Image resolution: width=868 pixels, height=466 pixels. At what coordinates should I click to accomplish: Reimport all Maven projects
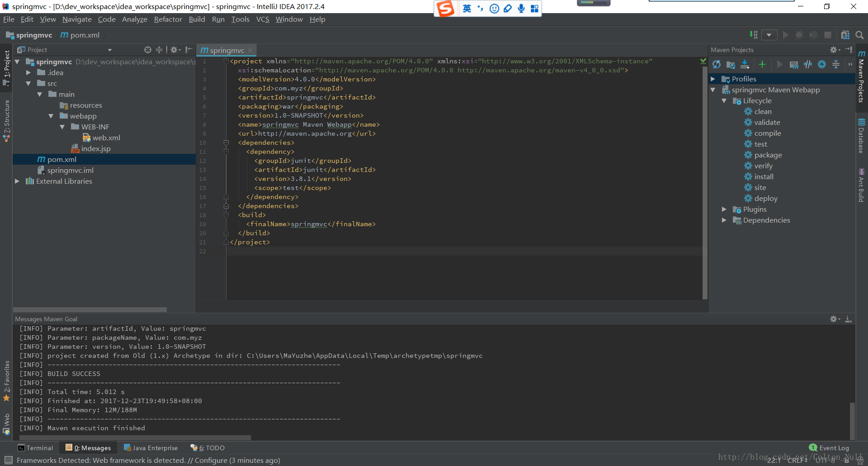[717, 65]
